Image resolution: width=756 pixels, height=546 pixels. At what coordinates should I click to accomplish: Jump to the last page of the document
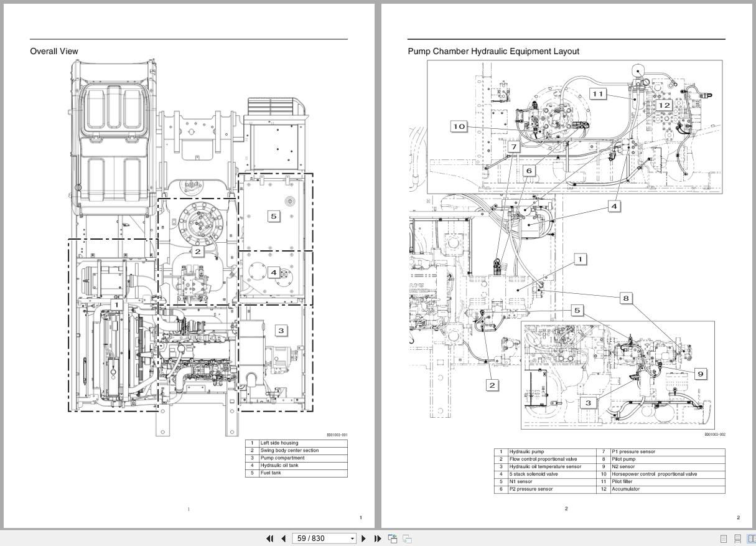point(377,538)
